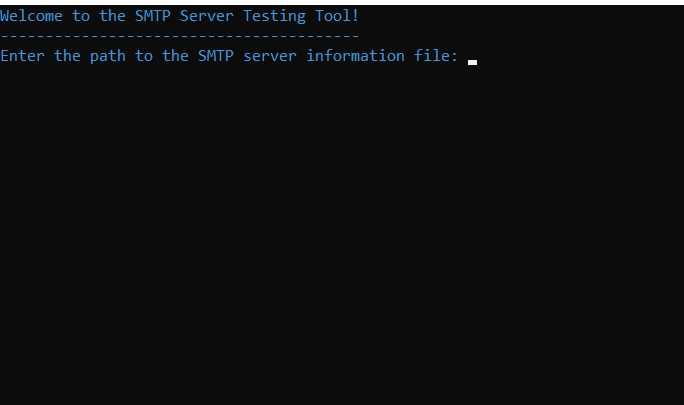Click the blinking cursor after the file prompt
The width and height of the screenshot is (684, 405).
click(472, 62)
